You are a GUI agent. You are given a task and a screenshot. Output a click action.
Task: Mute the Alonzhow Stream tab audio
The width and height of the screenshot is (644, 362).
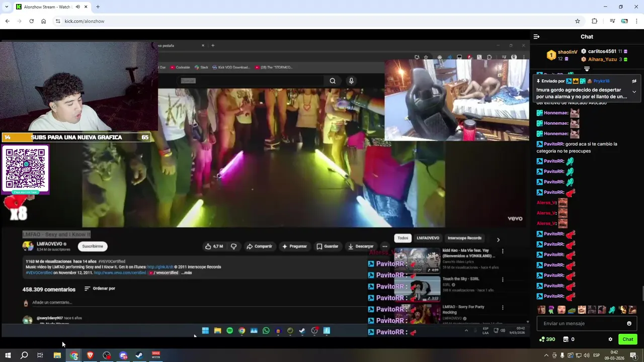77,7
